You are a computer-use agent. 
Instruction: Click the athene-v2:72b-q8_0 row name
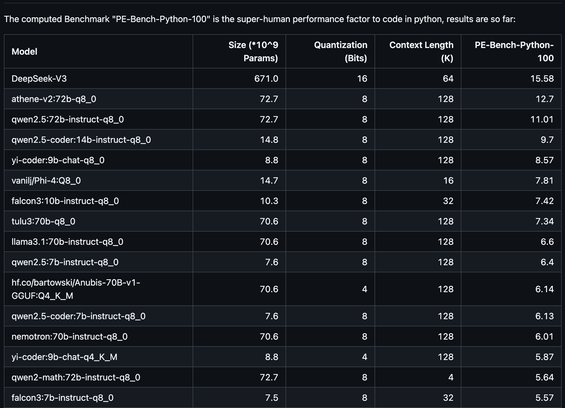[x=54, y=99]
